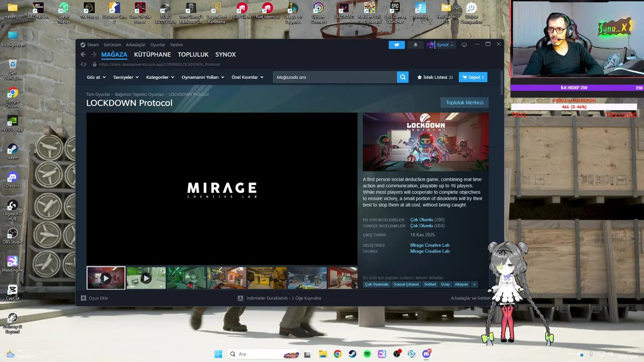This screenshot has height=362, width=644.
Task: Go forward with the Steam forward arrow
Action: point(94,54)
